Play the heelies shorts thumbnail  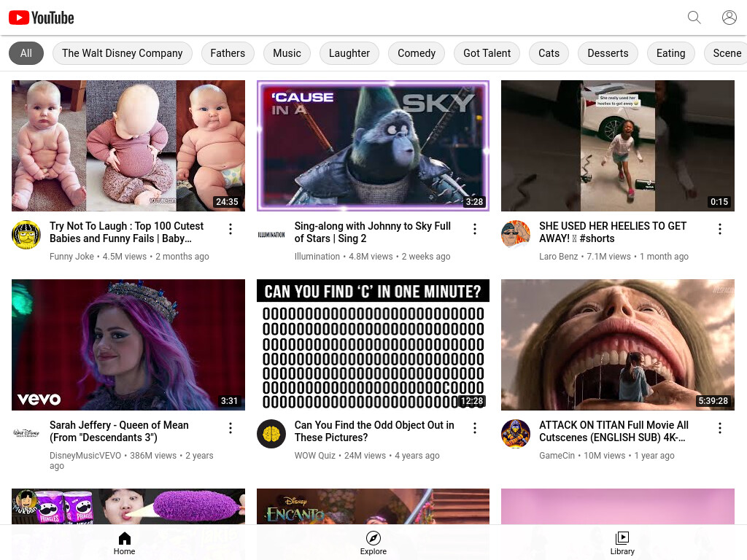[x=617, y=146]
